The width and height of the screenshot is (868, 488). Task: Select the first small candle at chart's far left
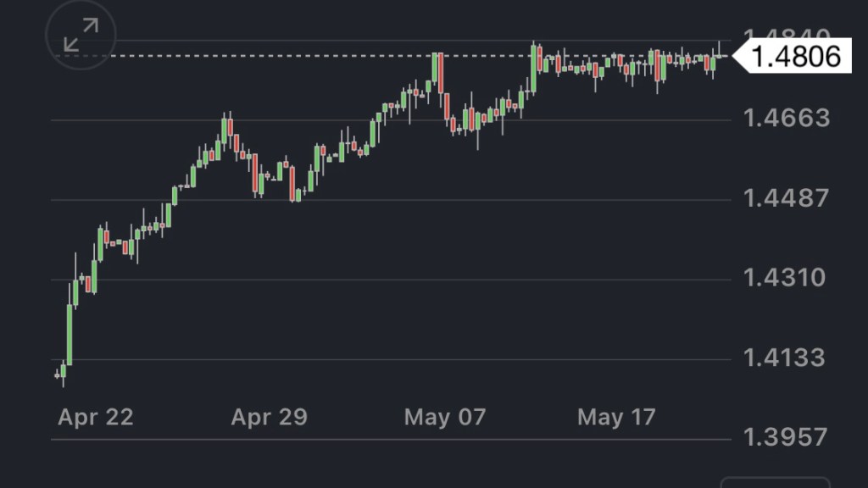point(58,374)
